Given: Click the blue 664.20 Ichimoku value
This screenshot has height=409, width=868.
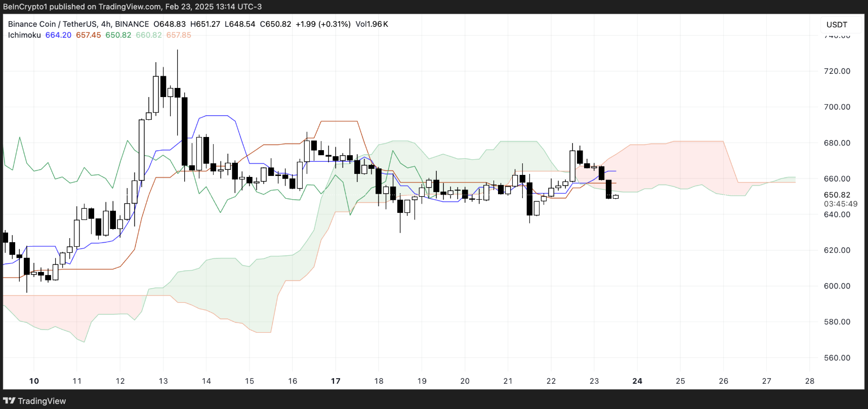Looking at the screenshot, I should click(58, 35).
